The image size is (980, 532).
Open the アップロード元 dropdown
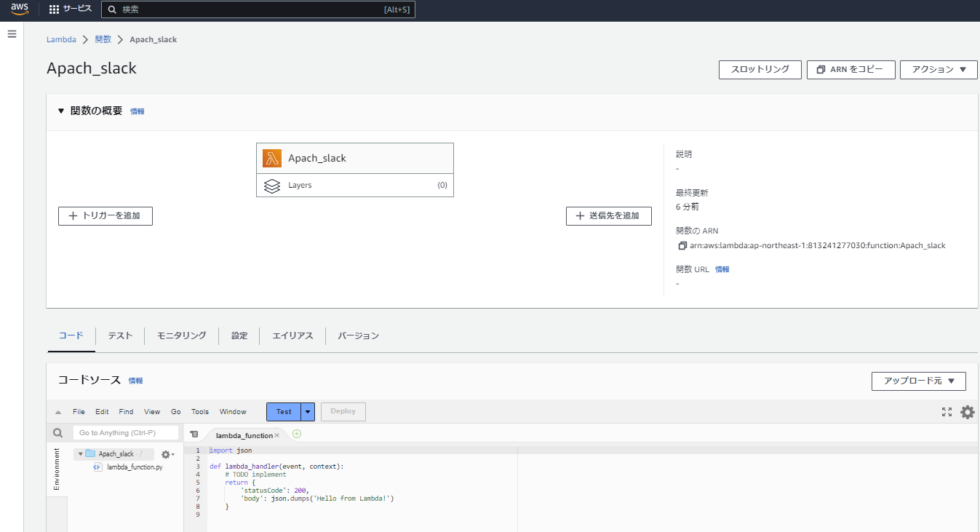click(x=918, y=381)
